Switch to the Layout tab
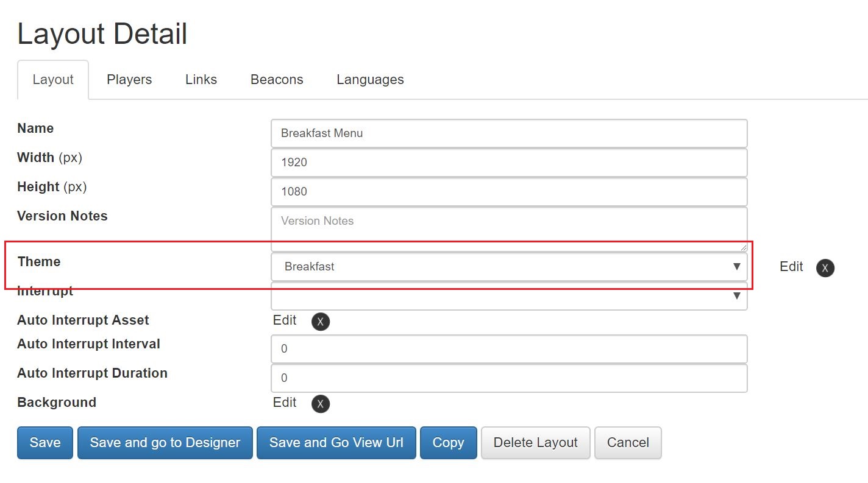This screenshot has width=868, height=483. click(x=53, y=80)
